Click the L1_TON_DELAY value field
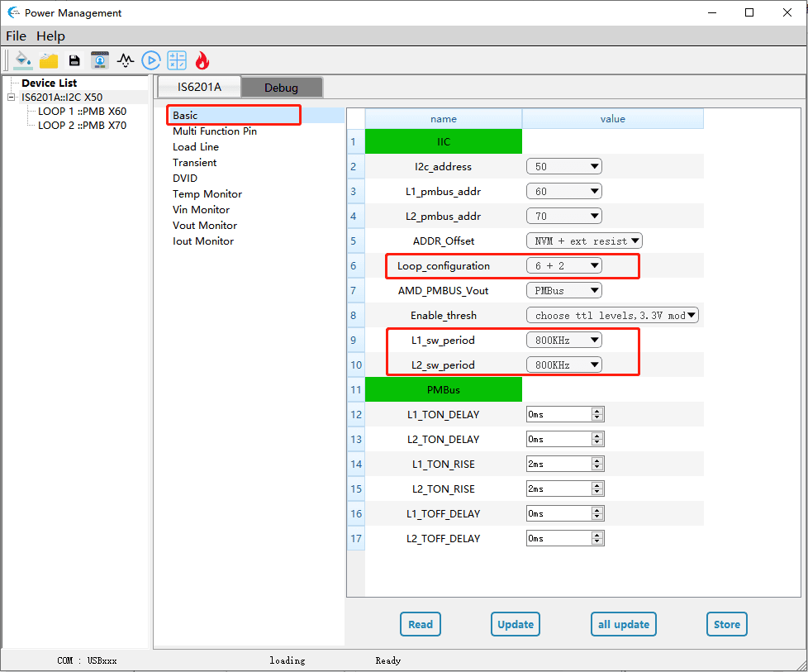The image size is (808, 672). [x=558, y=414]
